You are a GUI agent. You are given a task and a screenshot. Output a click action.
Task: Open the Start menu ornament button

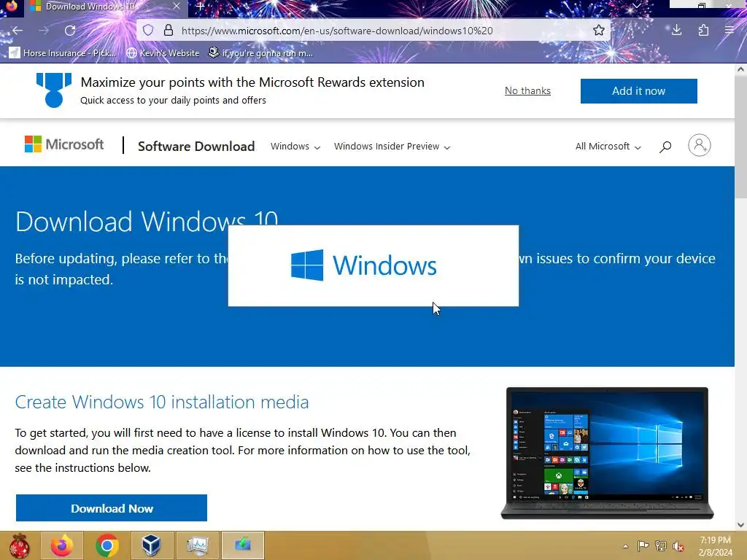[x=19, y=545]
